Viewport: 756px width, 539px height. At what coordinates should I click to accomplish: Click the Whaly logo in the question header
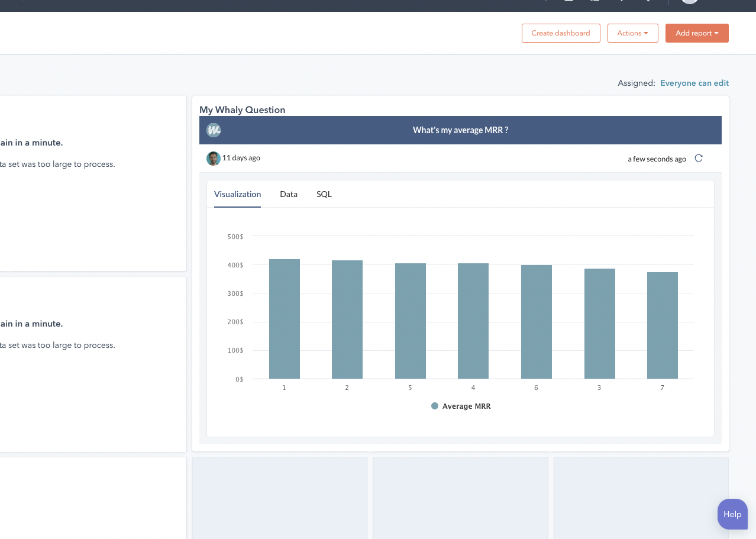214,130
